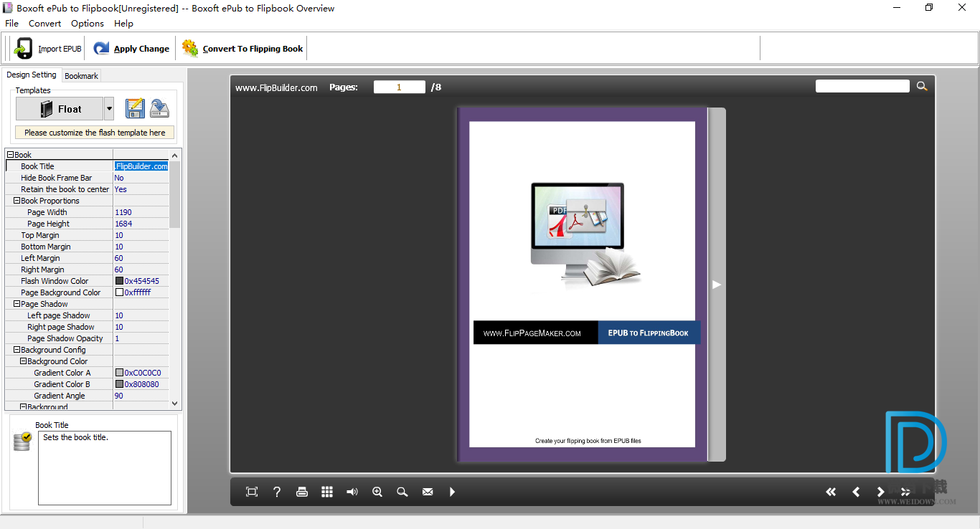The image size is (980, 529).
Task: Select the Design Setting tab
Action: coord(32,75)
